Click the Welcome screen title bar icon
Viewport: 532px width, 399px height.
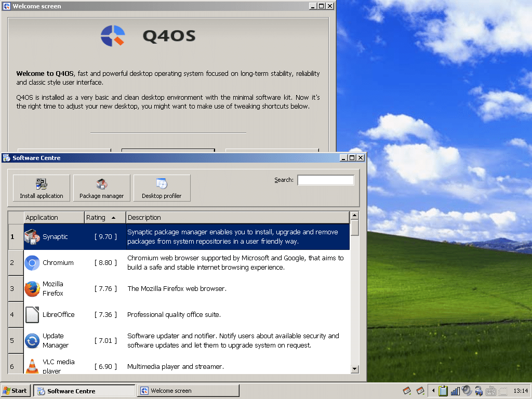click(x=6, y=6)
